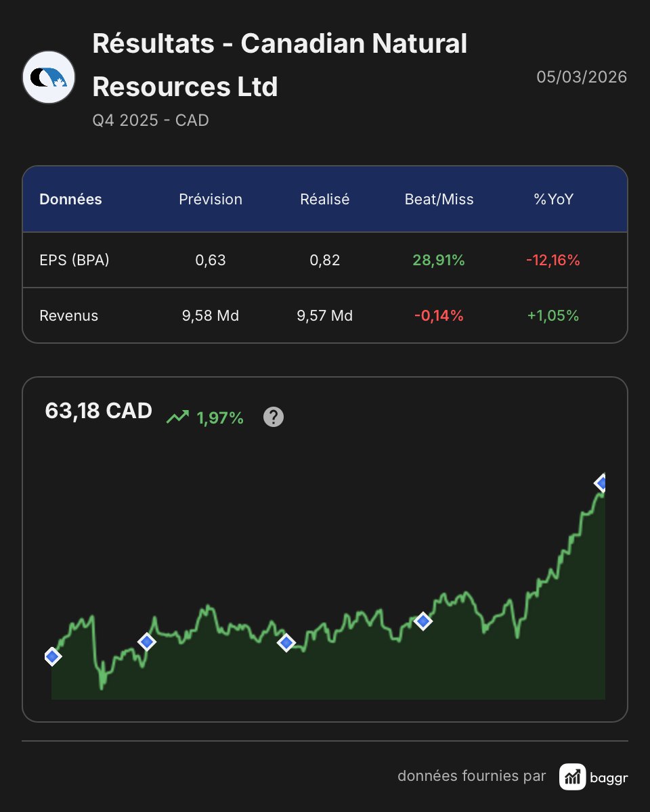The width and height of the screenshot is (650, 812).
Task: Click the +1,05% YoY value
Action: [x=553, y=316]
